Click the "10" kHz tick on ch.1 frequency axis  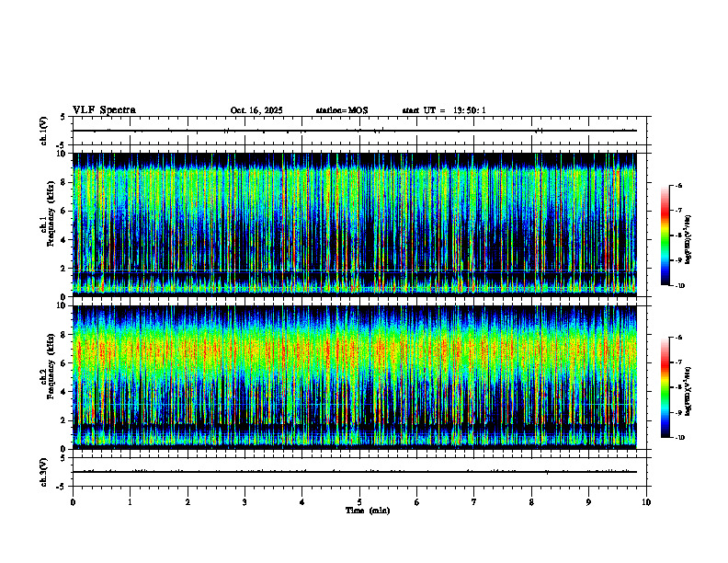63,154
